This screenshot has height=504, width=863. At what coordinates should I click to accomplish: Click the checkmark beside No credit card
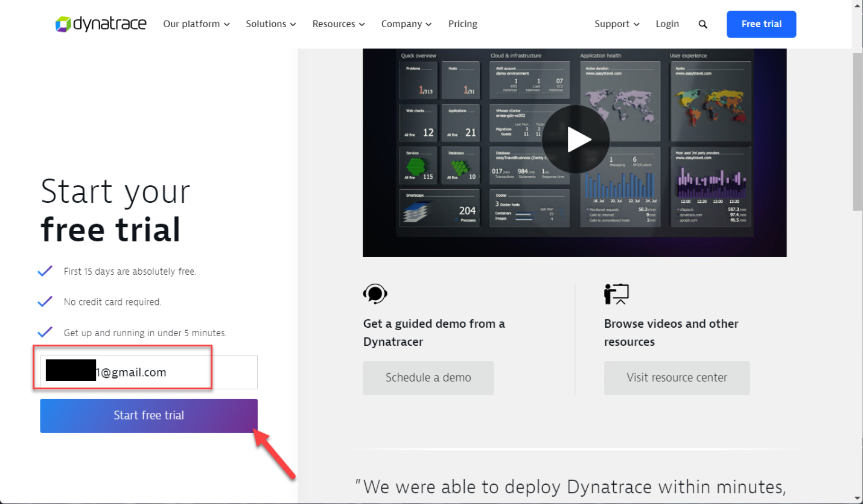pyautogui.click(x=45, y=302)
